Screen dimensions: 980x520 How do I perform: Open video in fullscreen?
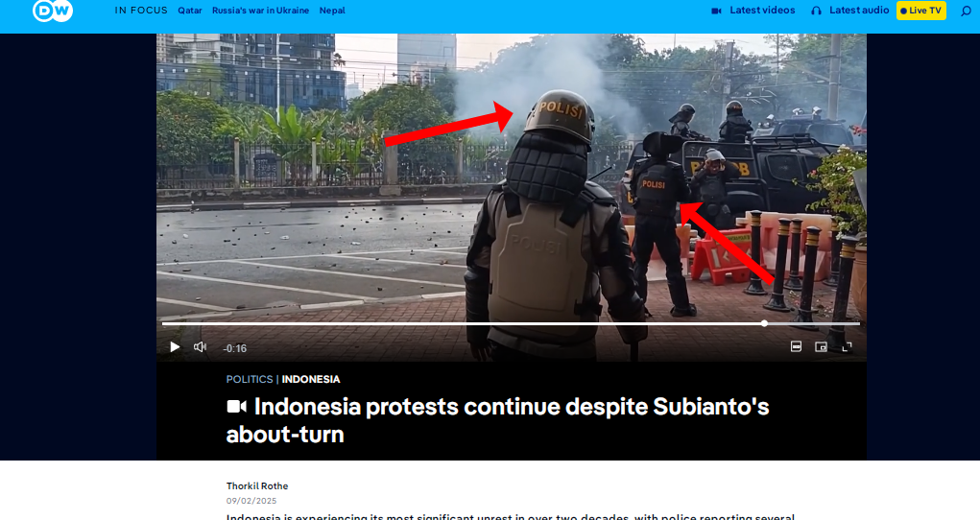(x=847, y=346)
